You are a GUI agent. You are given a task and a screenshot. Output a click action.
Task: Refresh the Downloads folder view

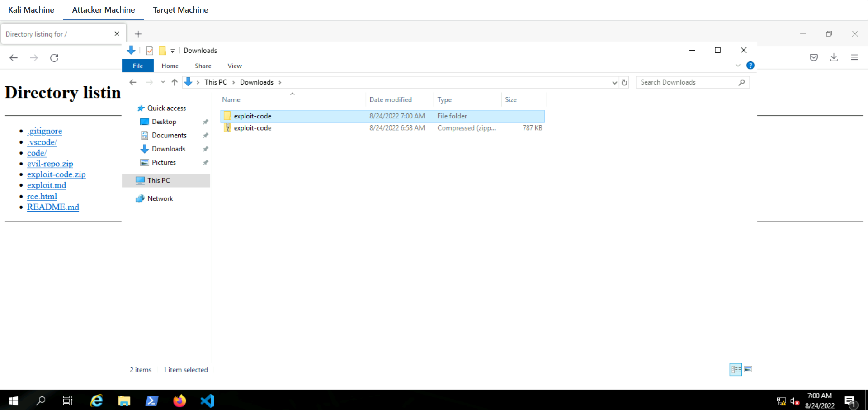(x=624, y=82)
